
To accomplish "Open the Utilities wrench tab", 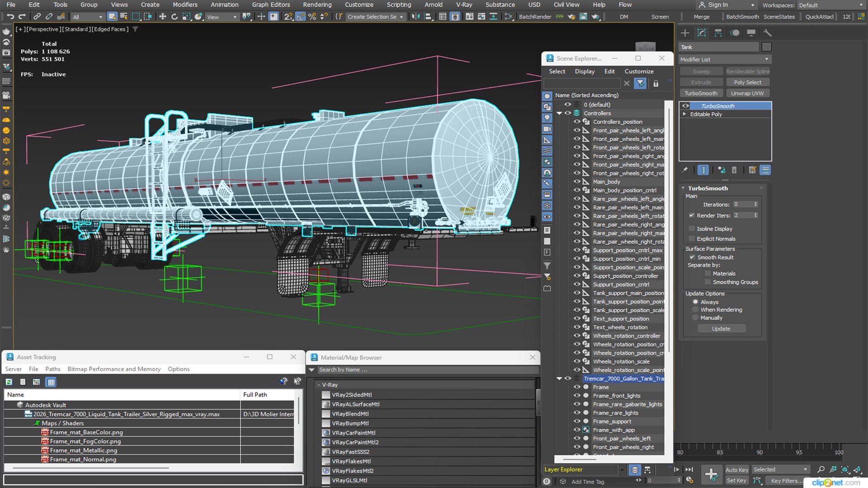I will click(767, 33).
